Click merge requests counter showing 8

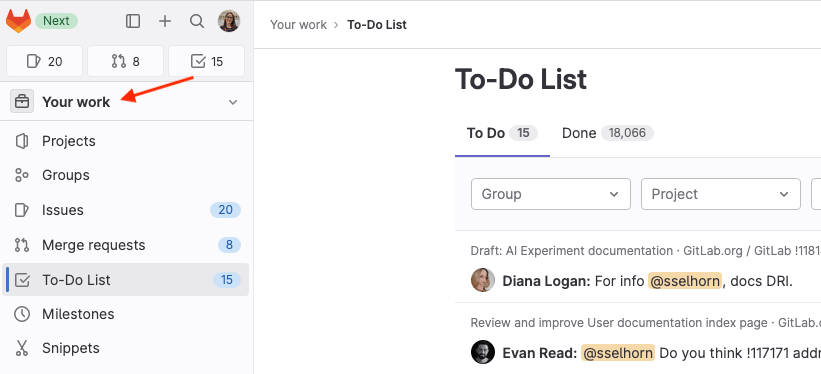coord(126,61)
